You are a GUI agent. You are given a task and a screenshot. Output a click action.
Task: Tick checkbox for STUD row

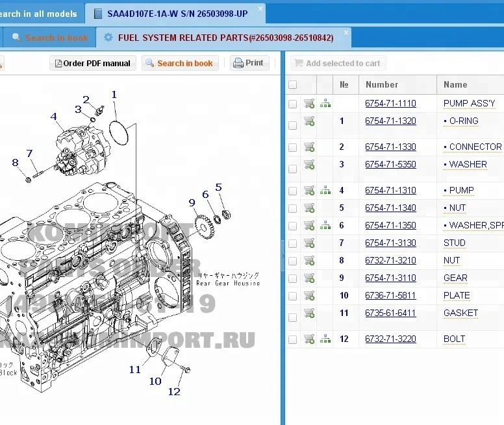tap(292, 243)
